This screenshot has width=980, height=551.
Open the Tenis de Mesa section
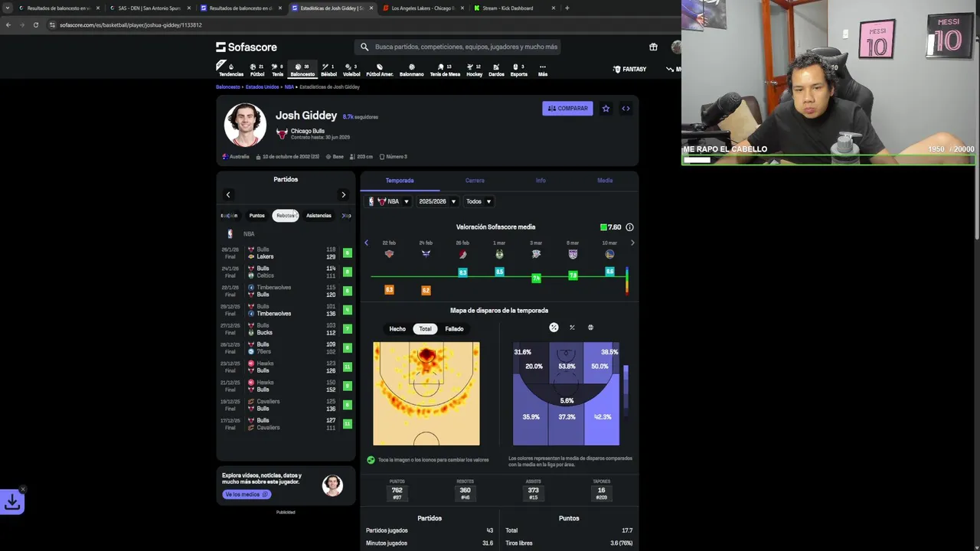click(445, 70)
